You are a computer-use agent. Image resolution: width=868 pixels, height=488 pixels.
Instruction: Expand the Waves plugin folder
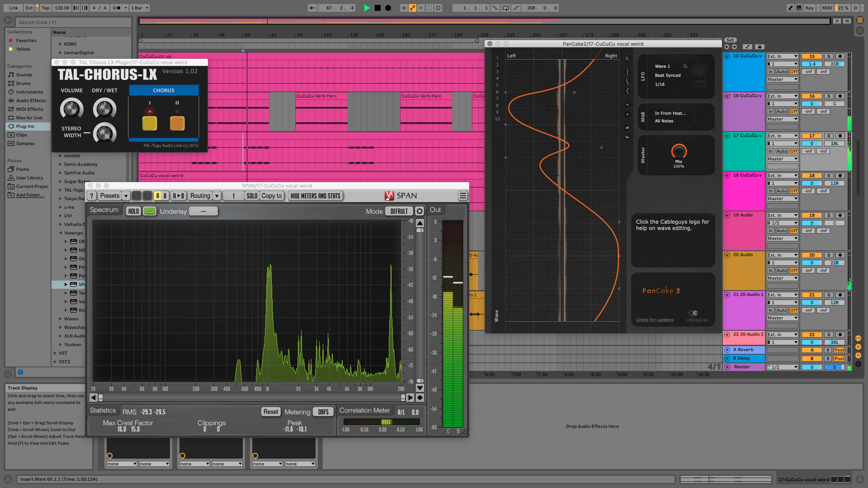coord(60,318)
